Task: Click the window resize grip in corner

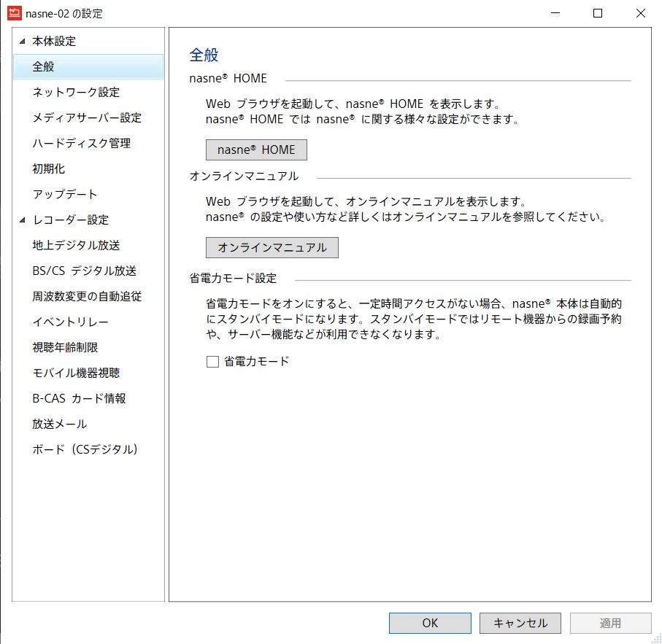Action: 656,638
